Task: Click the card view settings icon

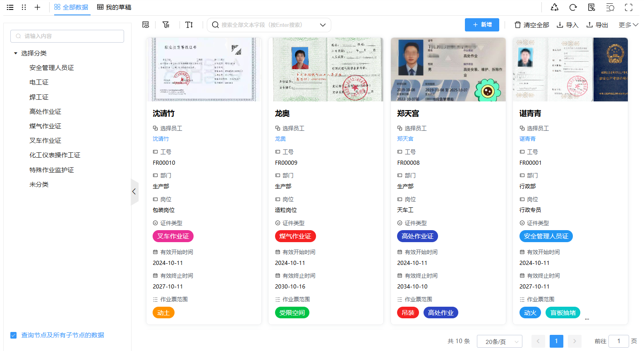Action: coord(146,25)
